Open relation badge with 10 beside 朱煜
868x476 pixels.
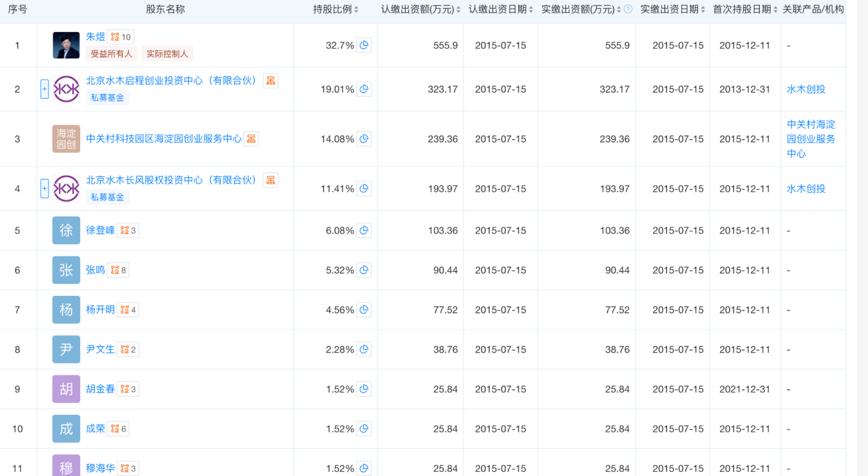tap(121, 37)
